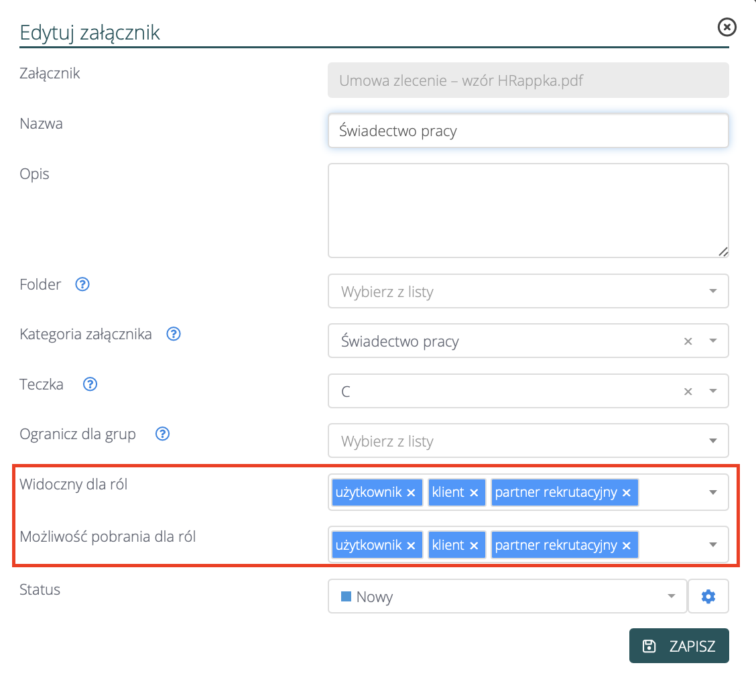Click inside the Opis text area

(x=527, y=210)
